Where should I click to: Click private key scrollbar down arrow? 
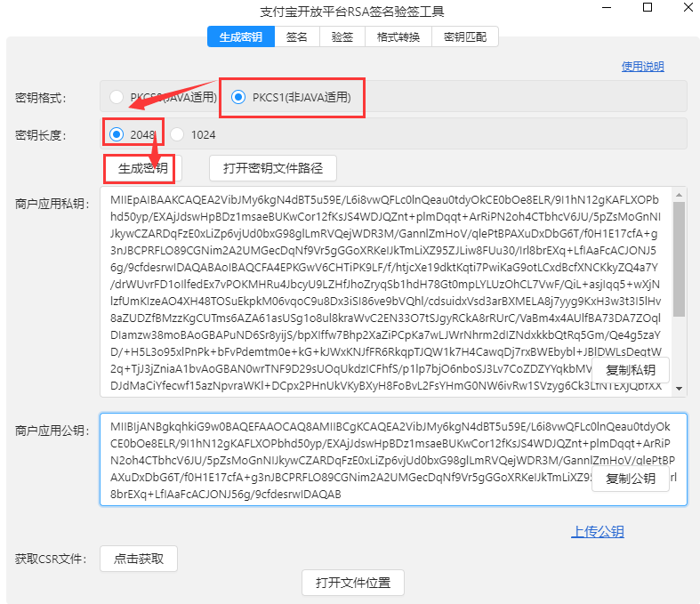click(x=679, y=389)
